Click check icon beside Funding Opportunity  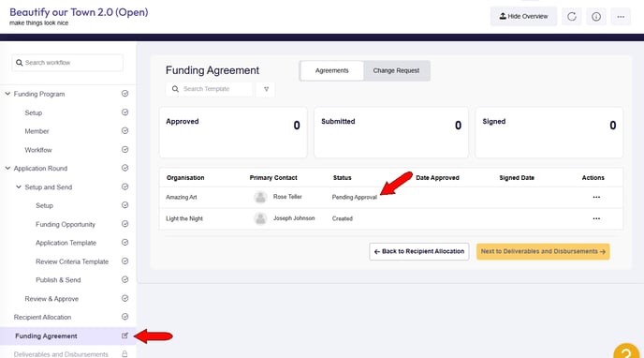124,224
